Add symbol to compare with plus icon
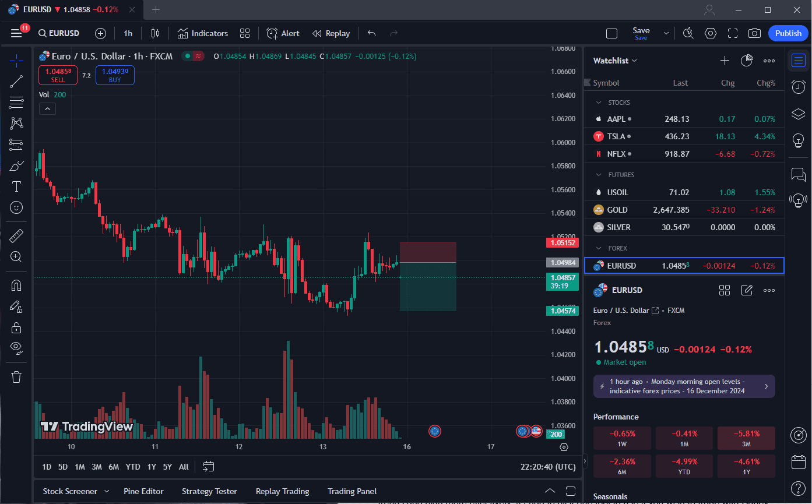 tap(100, 33)
